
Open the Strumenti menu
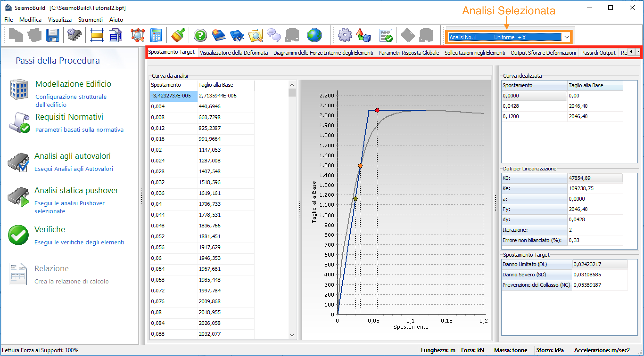click(x=90, y=20)
